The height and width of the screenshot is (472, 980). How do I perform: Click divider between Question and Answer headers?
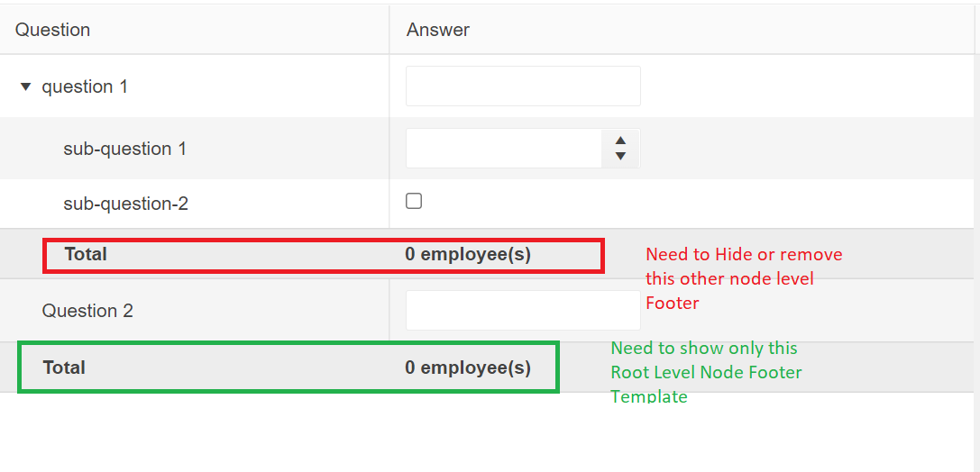click(x=389, y=30)
